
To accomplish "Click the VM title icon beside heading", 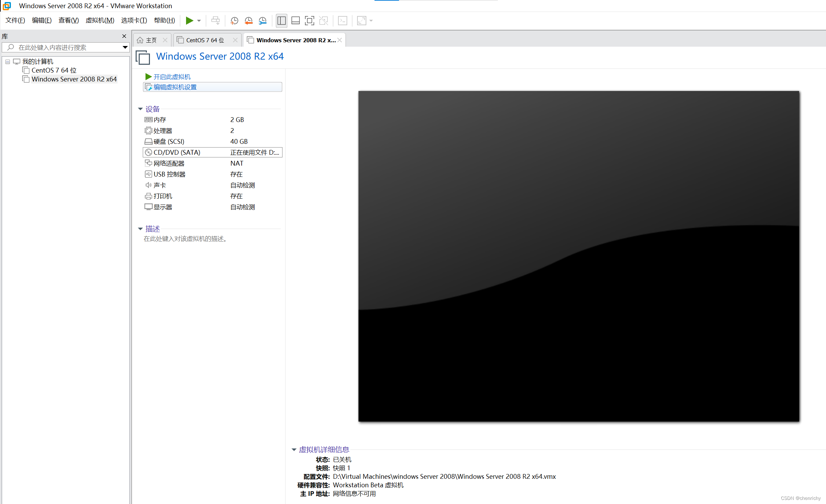I will pos(143,57).
